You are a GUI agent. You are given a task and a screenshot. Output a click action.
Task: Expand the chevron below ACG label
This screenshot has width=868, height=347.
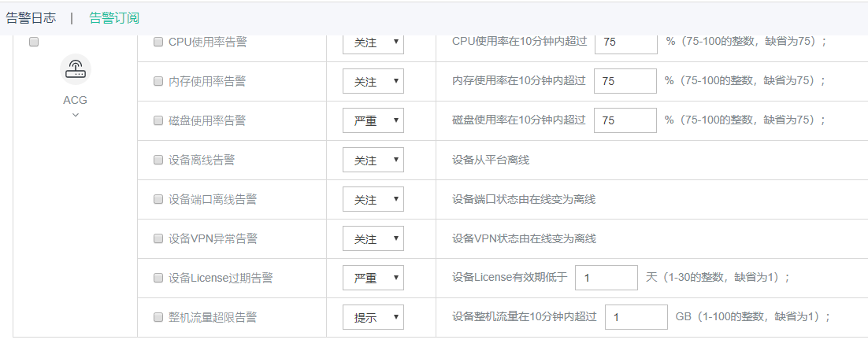tap(76, 115)
